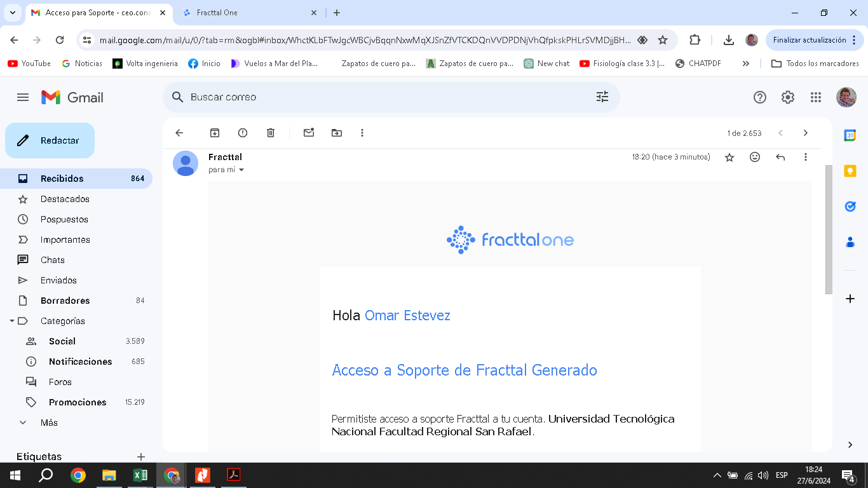Expand recipient details next to 'para mí'
Image resolution: width=868 pixels, height=488 pixels.
tap(241, 170)
